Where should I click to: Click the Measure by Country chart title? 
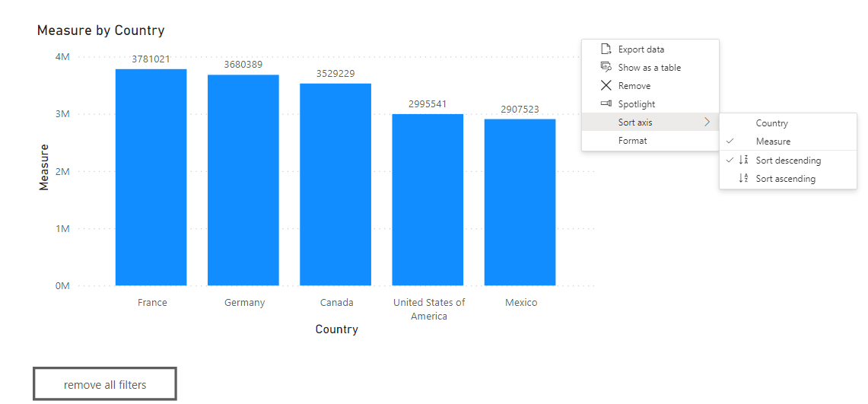(x=100, y=30)
